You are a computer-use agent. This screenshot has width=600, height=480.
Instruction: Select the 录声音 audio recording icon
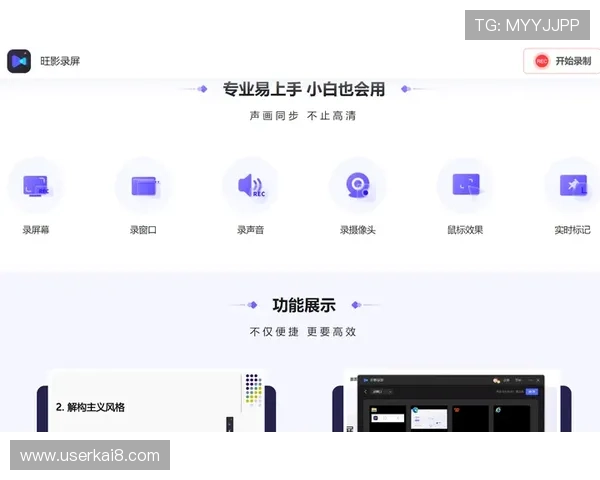point(251,186)
